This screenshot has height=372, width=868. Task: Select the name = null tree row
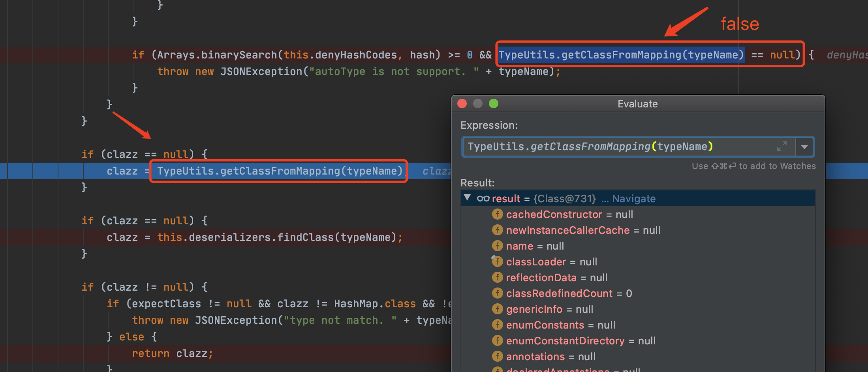point(535,246)
